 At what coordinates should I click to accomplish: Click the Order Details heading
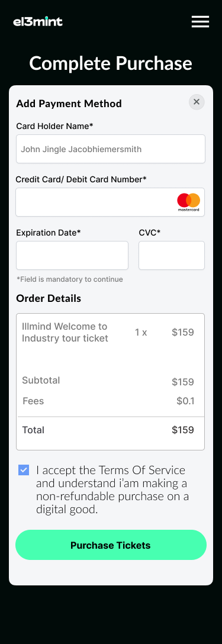pyautogui.click(x=49, y=298)
